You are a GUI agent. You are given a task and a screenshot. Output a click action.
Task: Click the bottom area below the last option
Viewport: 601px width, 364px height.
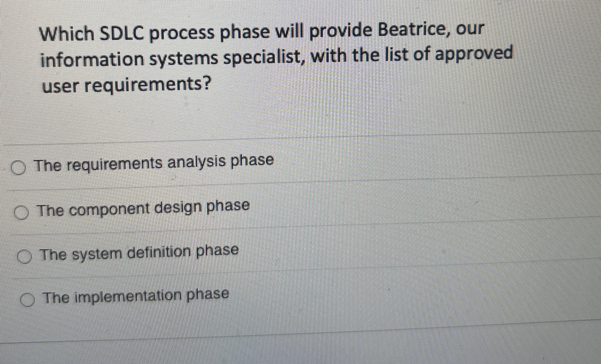click(x=293, y=342)
